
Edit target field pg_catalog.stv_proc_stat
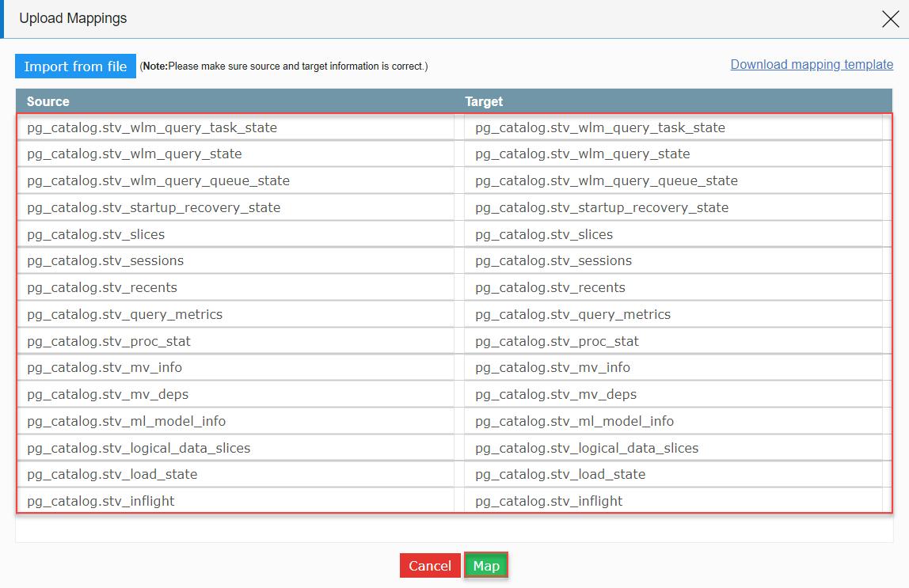tap(673, 340)
